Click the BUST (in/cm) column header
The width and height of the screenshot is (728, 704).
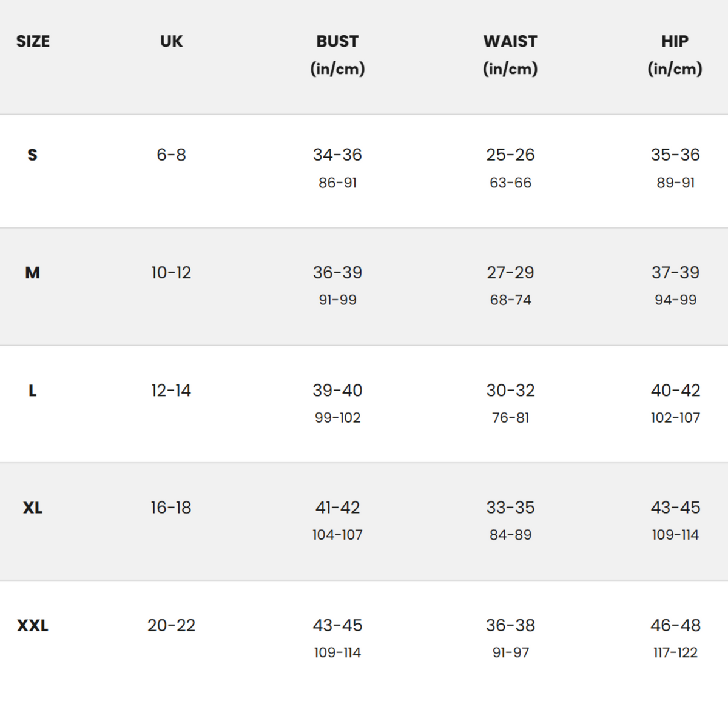click(337, 55)
